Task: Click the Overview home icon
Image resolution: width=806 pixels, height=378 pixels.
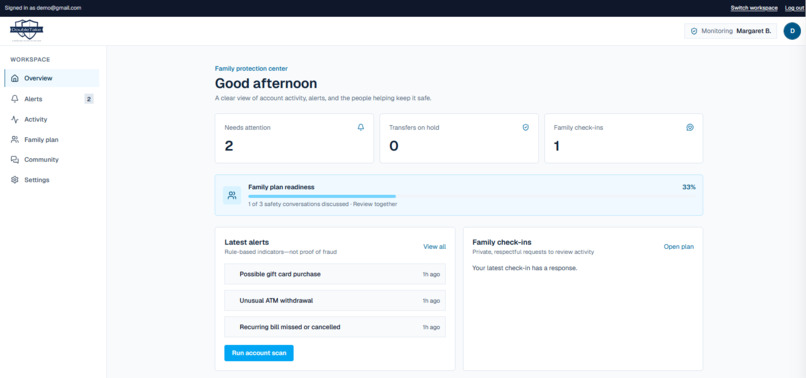Action: (14, 78)
